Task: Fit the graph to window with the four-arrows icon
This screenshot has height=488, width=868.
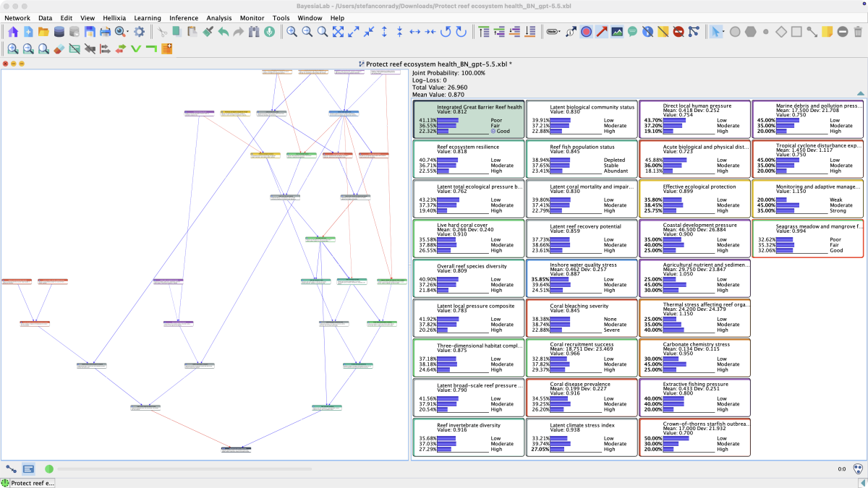Action: tap(338, 32)
